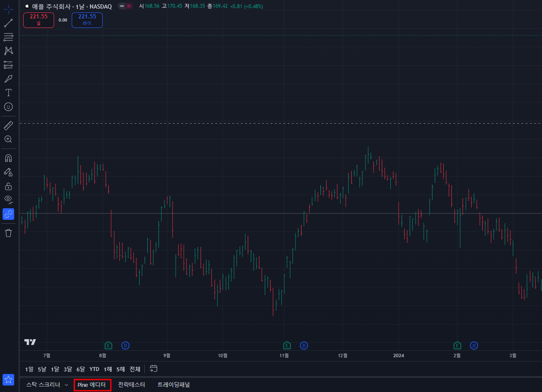Remove drawings with trash icon
Screen dimensions: 542x392
[8, 233]
